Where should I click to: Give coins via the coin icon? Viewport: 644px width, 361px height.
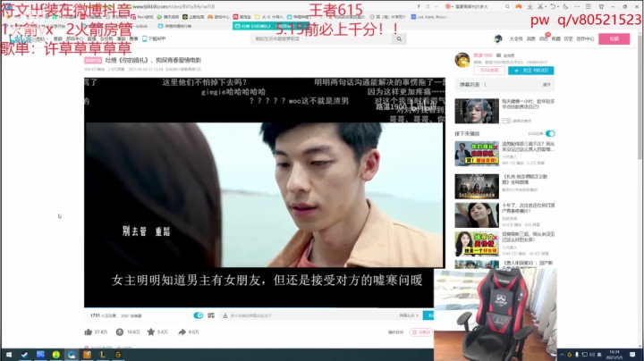[120, 332]
